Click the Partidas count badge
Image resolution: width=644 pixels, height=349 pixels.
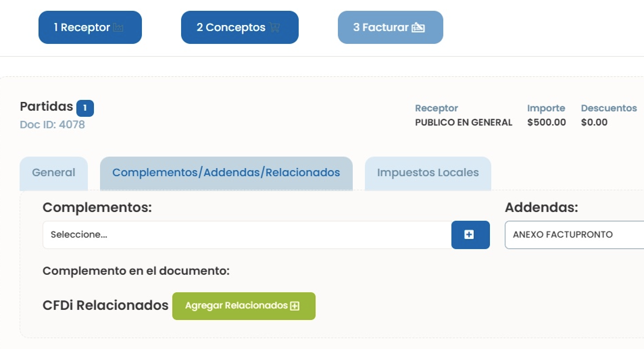click(85, 108)
